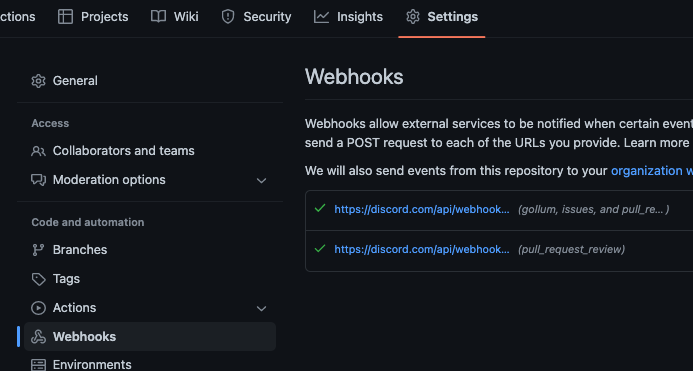Click the Moderation options comment icon
The width and height of the screenshot is (693, 371).
coord(38,180)
